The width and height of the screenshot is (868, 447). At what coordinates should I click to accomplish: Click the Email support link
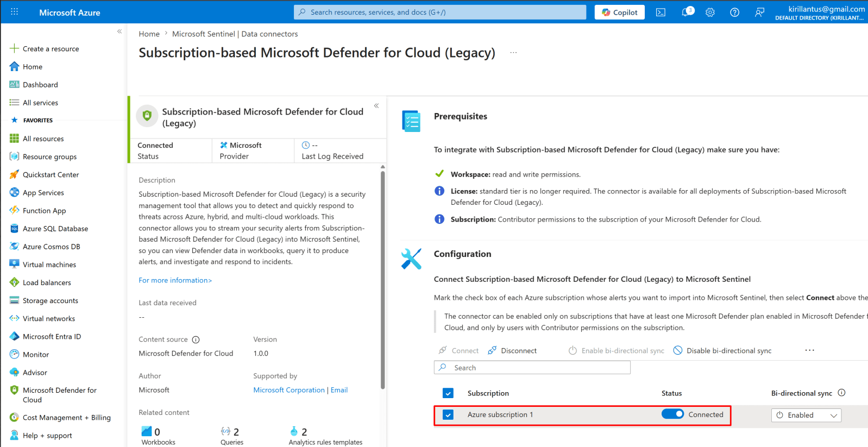pyautogui.click(x=339, y=390)
